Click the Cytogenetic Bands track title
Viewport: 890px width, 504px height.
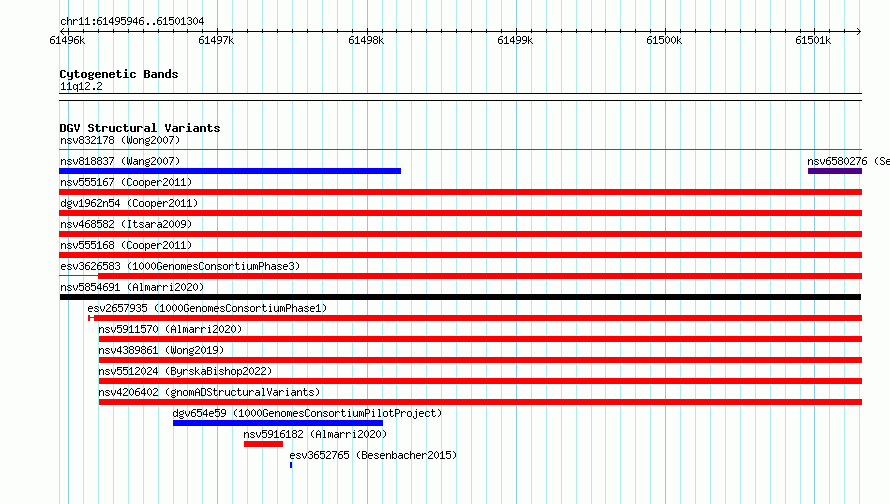point(119,74)
